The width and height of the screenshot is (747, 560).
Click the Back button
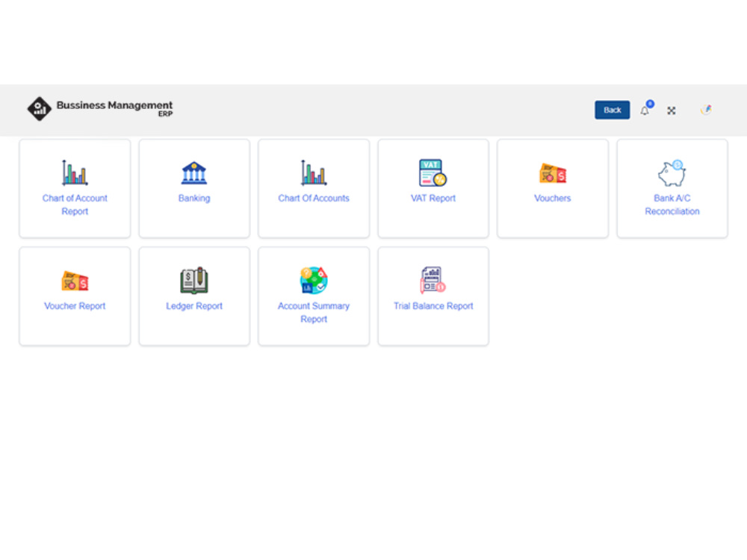pos(613,110)
